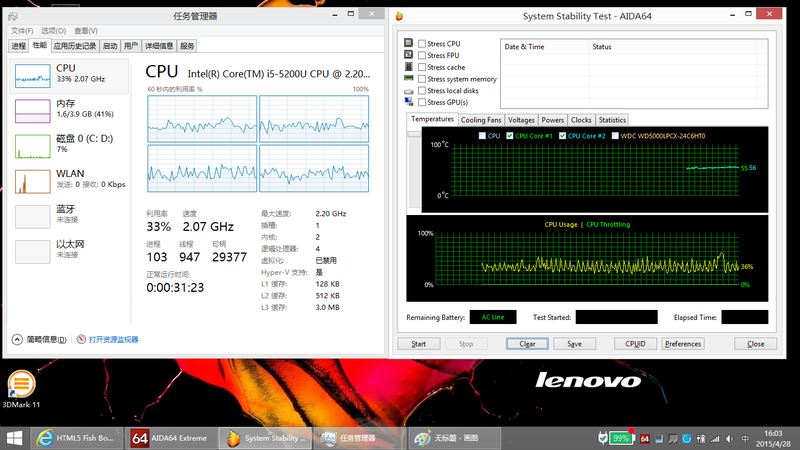Open the Voltages tab
This screenshot has width=800, height=450.
pyautogui.click(x=521, y=120)
